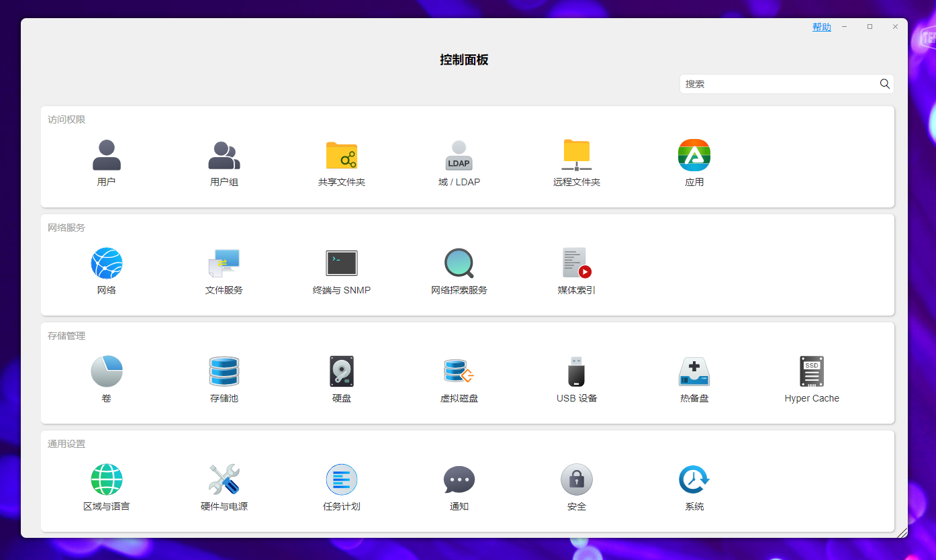Image resolution: width=936 pixels, height=560 pixels.
Task: Open the 文件服务 icon
Action: 224,263
